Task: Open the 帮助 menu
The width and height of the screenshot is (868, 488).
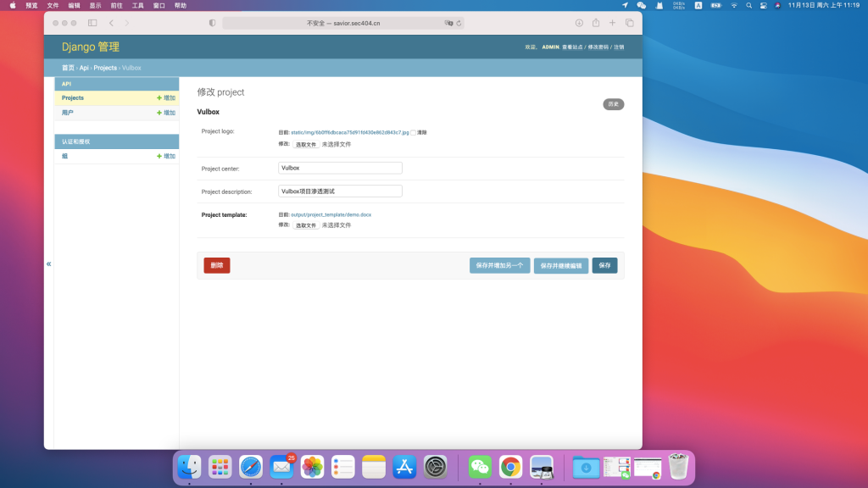Action: [181, 6]
